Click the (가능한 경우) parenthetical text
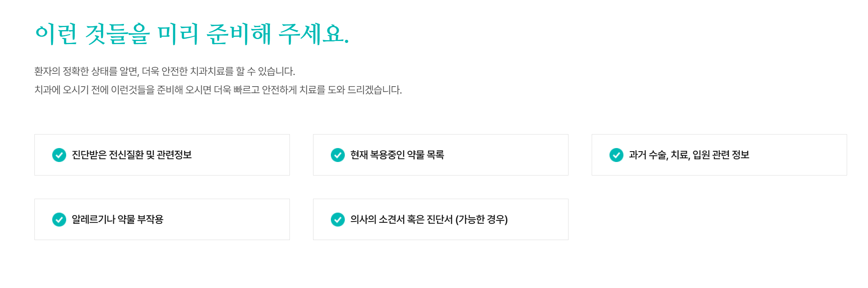Viewport: 868px width, 288px height. 481,220
